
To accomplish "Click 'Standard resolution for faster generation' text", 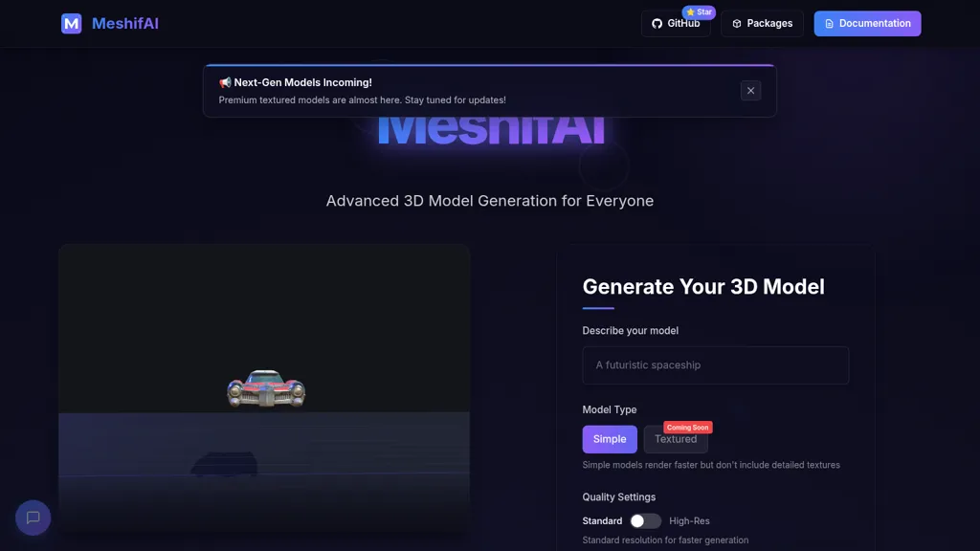I will 666,540.
